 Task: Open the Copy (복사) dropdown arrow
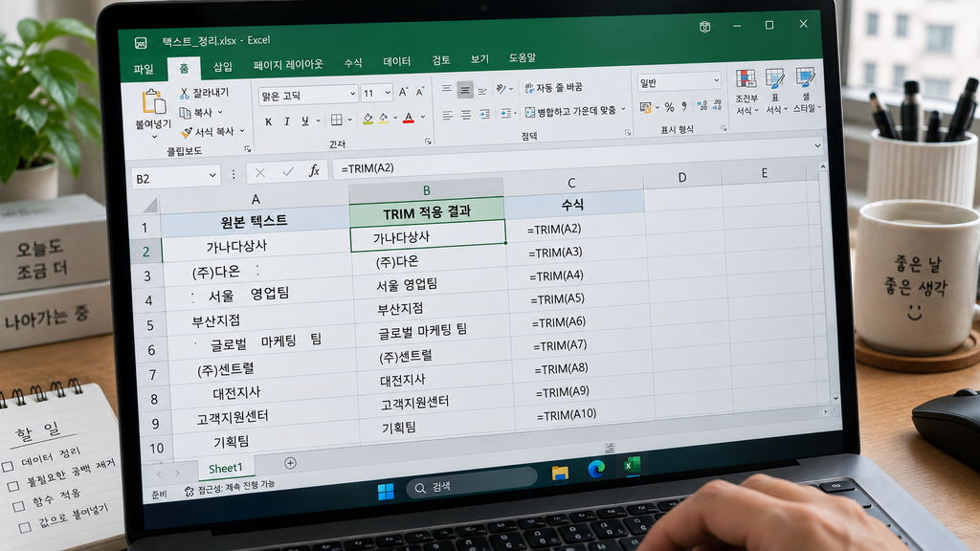pyautogui.click(x=220, y=112)
